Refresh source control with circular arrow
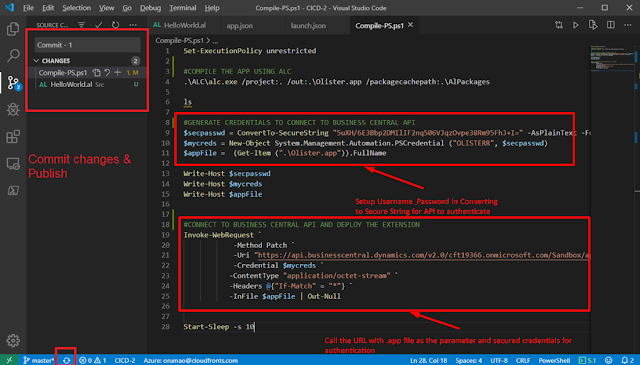This screenshot has width=640, height=365. tap(116, 25)
